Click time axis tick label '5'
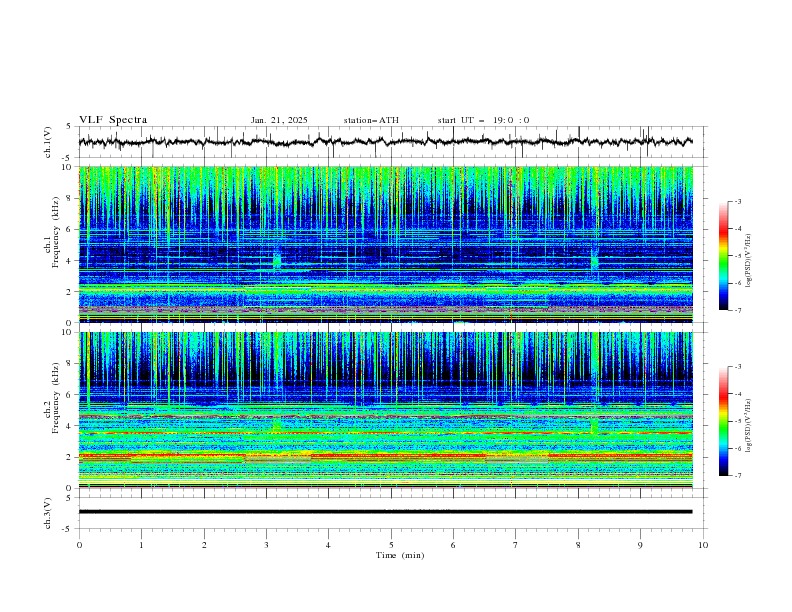This screenshot has height=612, width=792. tap(391, 545)
